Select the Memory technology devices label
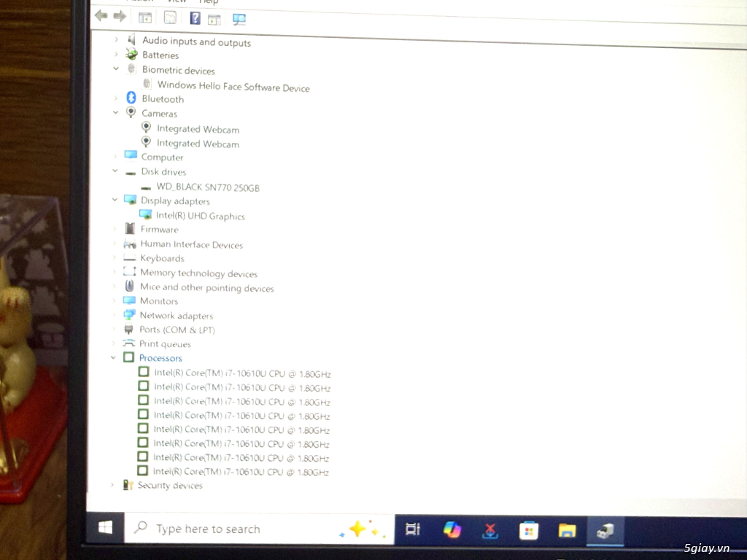 pyautogui.click(x=198, y=273)
